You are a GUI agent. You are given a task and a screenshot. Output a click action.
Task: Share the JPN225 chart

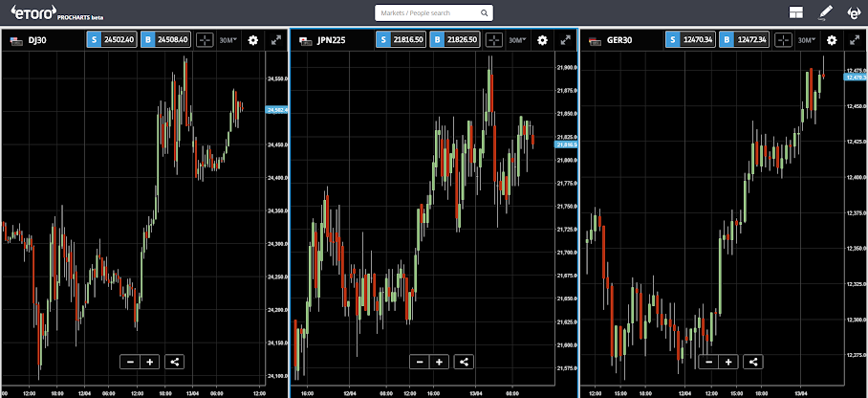(464, 362)
